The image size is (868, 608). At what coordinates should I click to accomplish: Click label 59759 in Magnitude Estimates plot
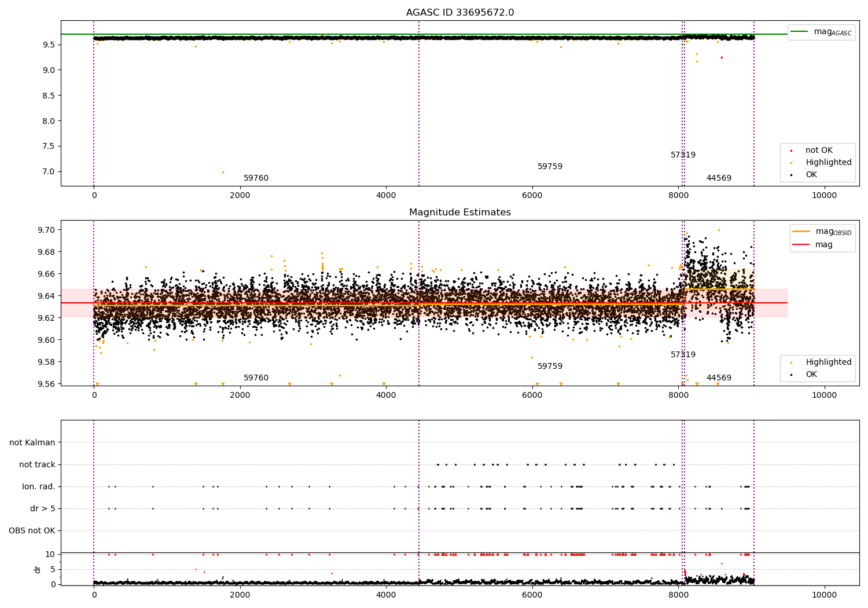550,367
